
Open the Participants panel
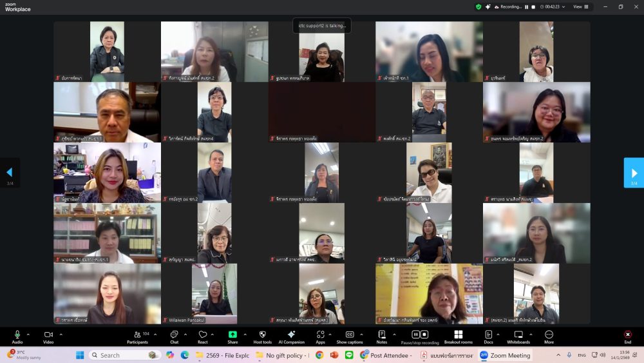tap(137, 336)
